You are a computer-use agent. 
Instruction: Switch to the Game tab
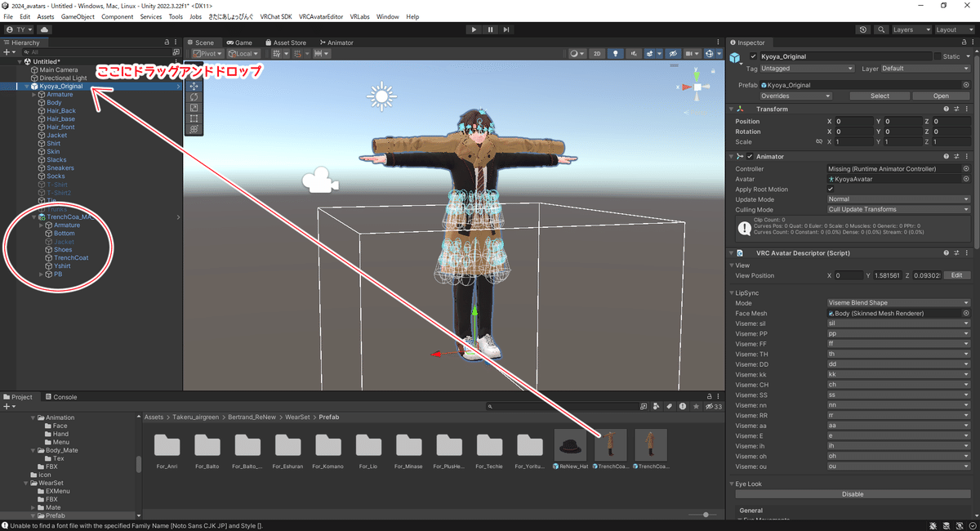(240, 42)
